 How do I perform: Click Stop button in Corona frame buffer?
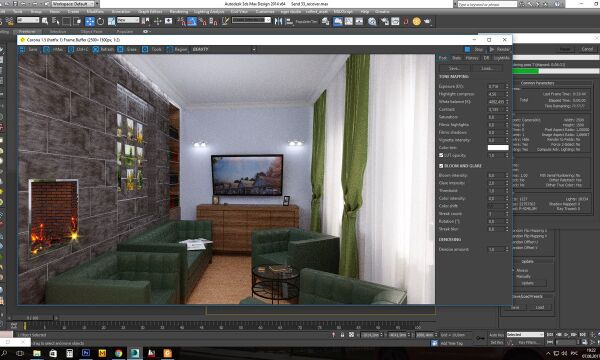474,49
